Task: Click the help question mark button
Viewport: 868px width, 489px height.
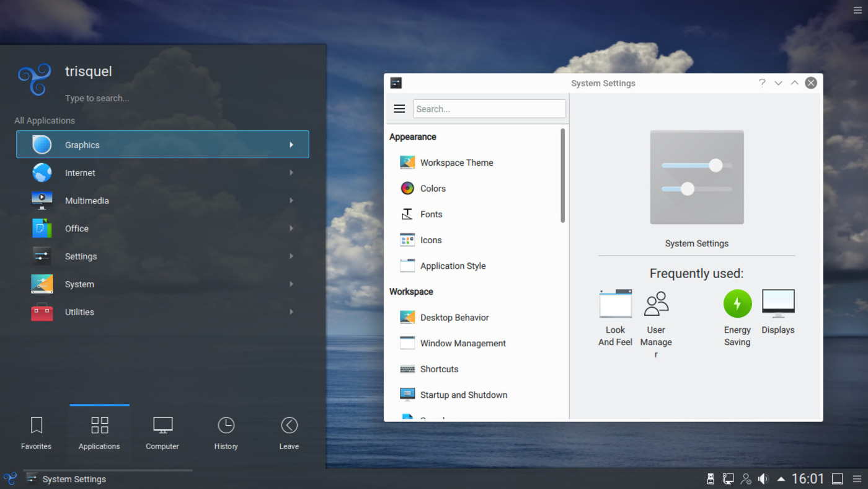Action: 762,83
